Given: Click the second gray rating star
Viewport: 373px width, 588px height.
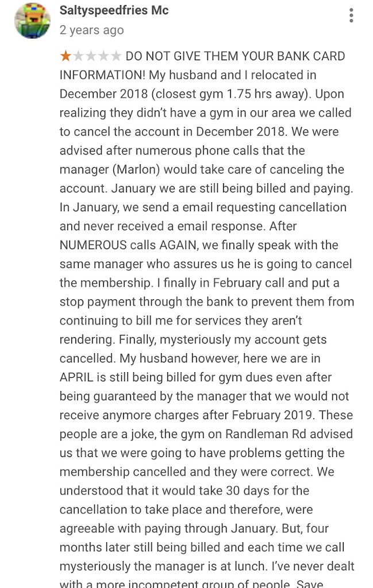Looking at the screenshot, I should pyautogui.click(x=78, y=56).
